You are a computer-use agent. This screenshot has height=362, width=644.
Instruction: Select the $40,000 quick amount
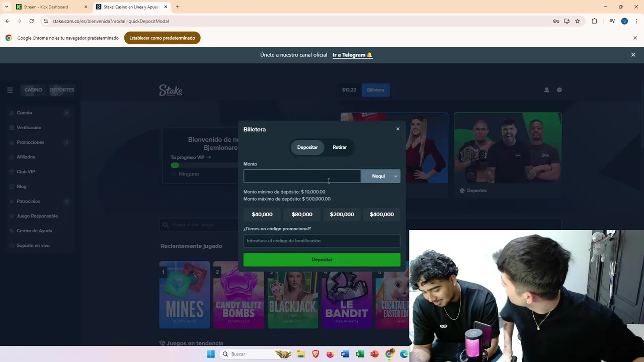click(262, 214)
